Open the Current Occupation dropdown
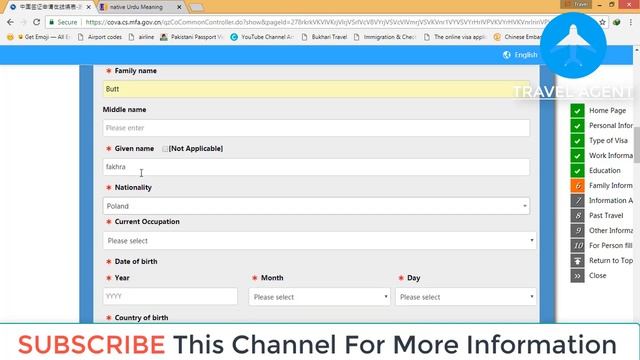Screen dimensions: 640x360 [x=320, y=241]
